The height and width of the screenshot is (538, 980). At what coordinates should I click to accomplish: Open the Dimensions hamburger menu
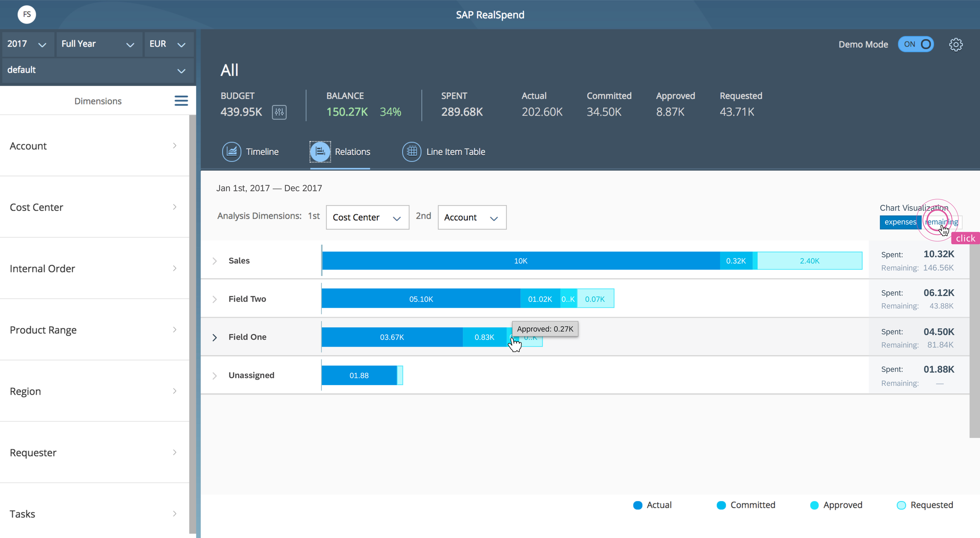[x=181, y=101]
